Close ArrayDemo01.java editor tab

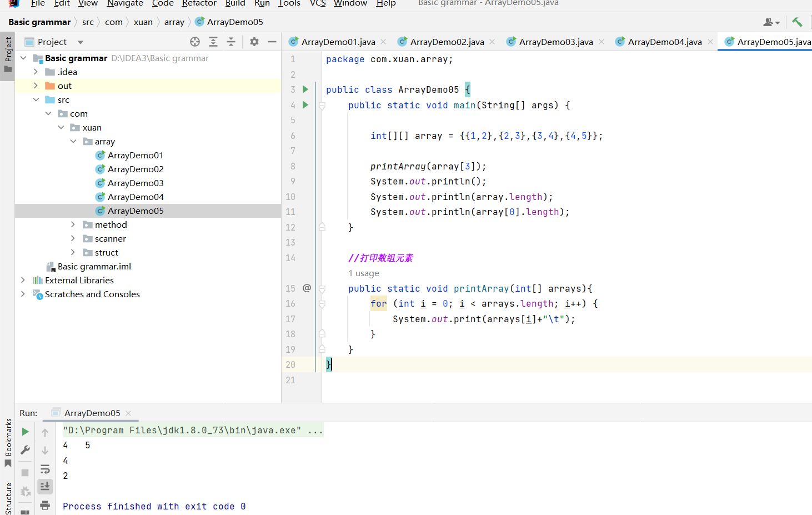coord(383,42)
